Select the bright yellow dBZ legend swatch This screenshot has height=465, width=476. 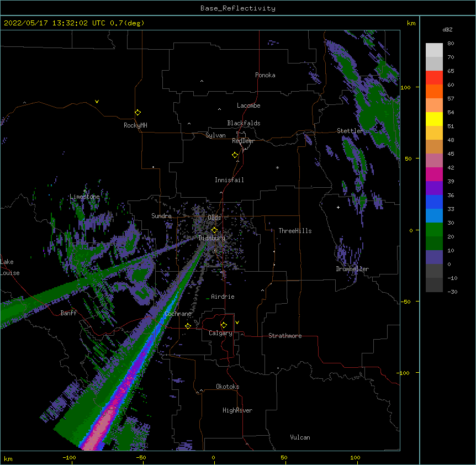[x=434, y=119]
